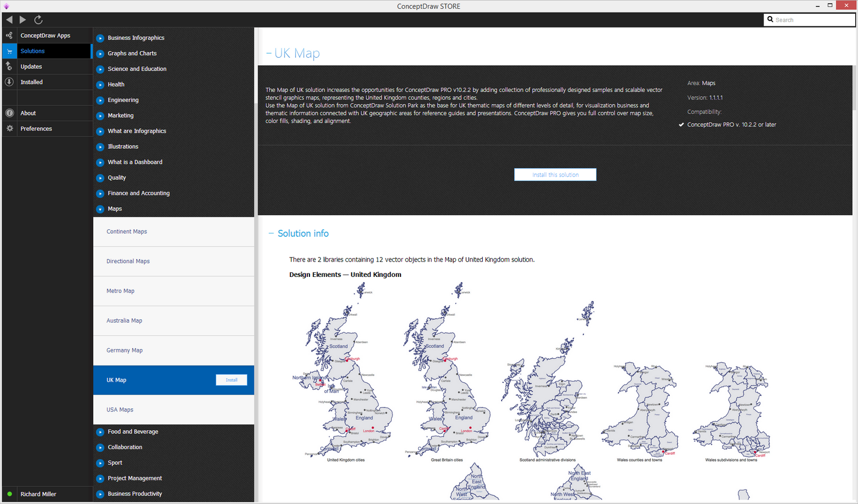Expand the What are Infographics category
This screenshot has width=858, height=504.
(100, 131)
